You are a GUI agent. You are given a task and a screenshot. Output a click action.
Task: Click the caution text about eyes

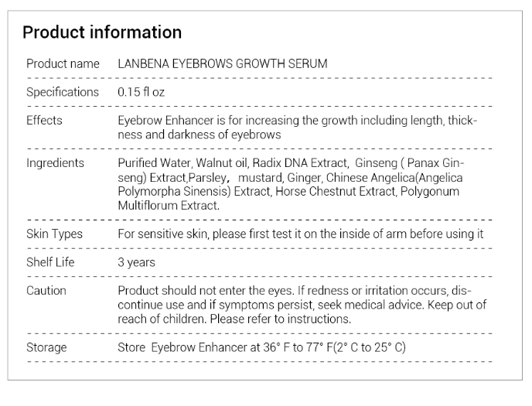click(206, 291)
